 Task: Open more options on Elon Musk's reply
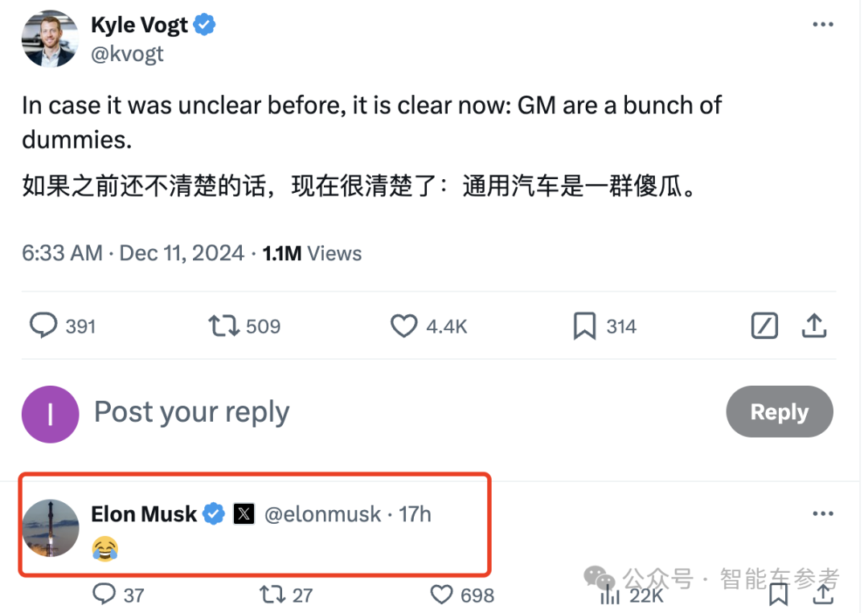click(822, 514)
